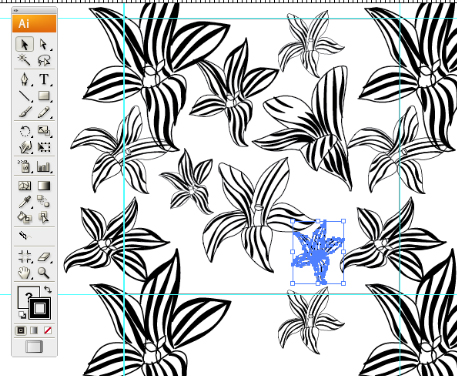457x376 pixels.
Task: Select the Direct Selection (white arrow) tool
Action: pyautogui.click(x=44, y=44)
